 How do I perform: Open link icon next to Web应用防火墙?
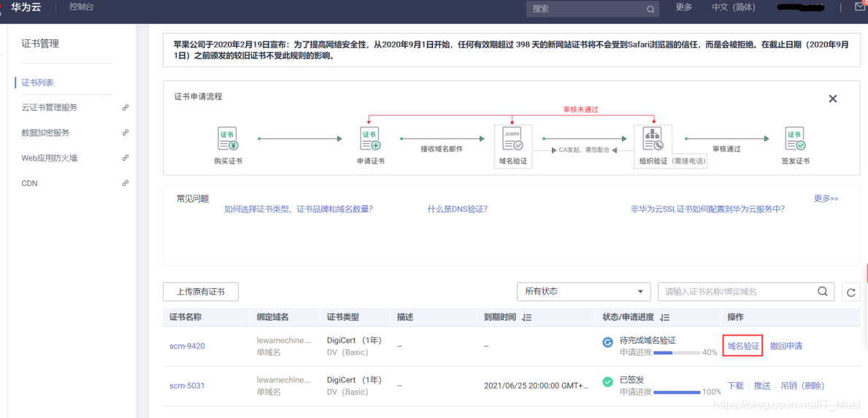(125, 158)
